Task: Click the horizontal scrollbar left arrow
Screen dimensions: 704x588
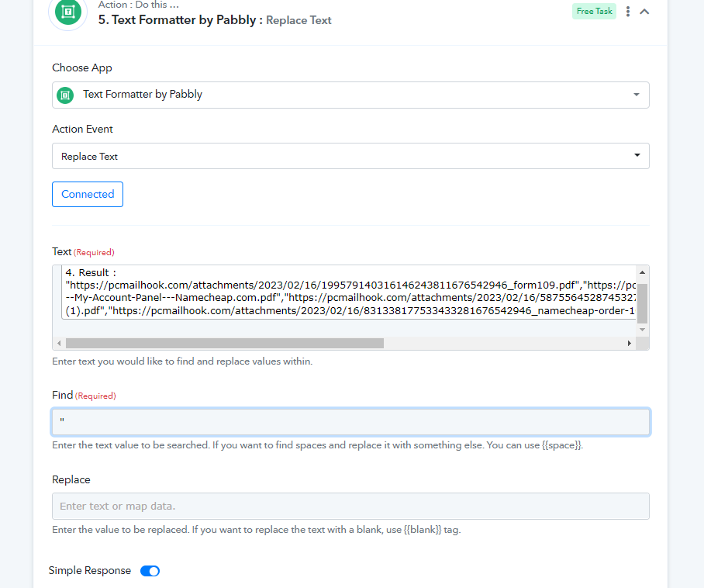Action: [x=59, y=343]
